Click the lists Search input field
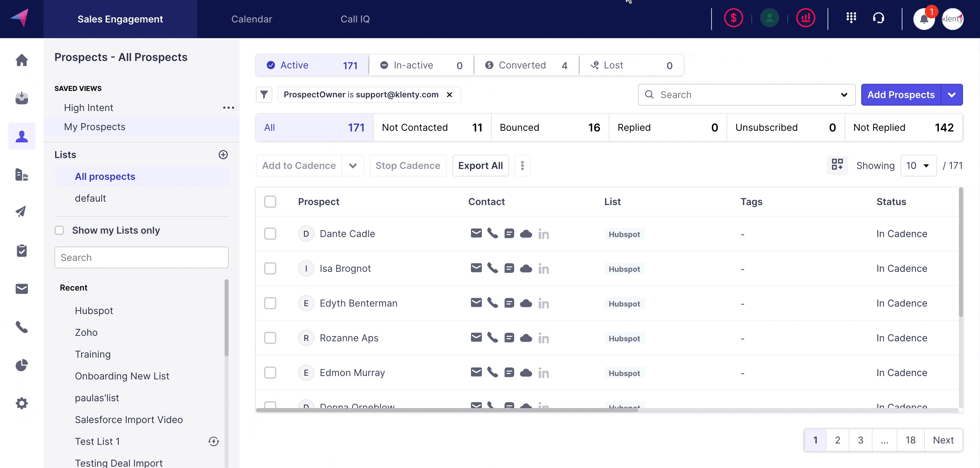Image resolution: width=980 pixels, height=468 pixels. click(141, 258)
